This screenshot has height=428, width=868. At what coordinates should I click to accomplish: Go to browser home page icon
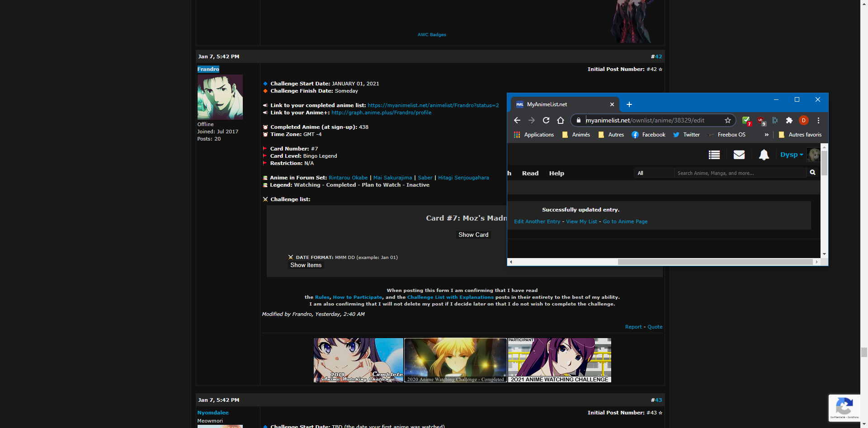pos(561,121)
